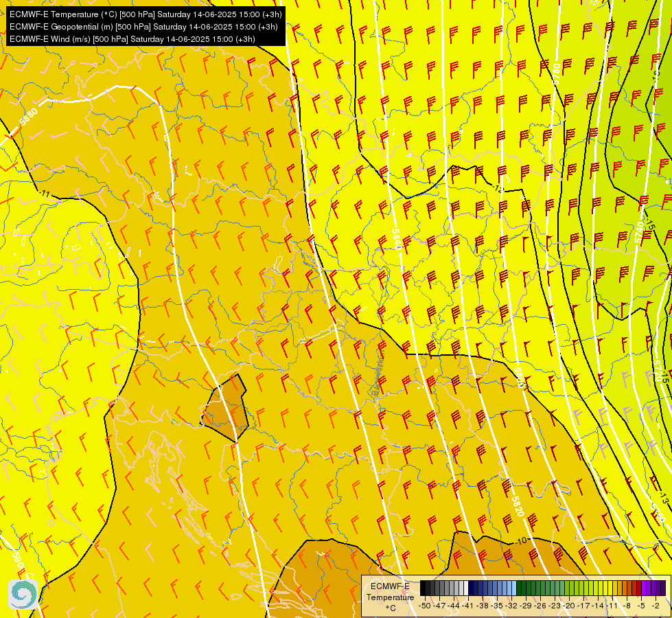Click the -10 isotherm label on the map

[x=521, y=541]
